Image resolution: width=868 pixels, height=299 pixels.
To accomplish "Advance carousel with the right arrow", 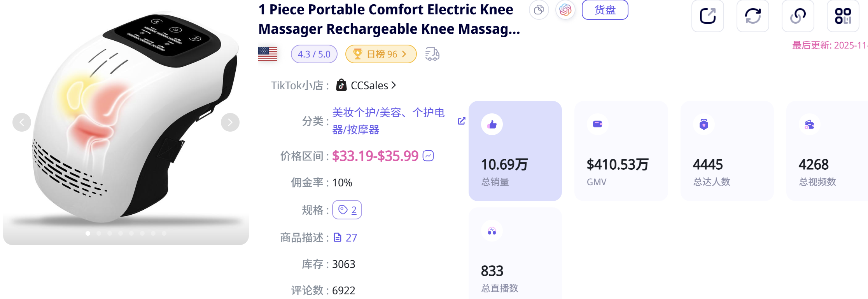I will pyautogui.click(x=230, y=122).
